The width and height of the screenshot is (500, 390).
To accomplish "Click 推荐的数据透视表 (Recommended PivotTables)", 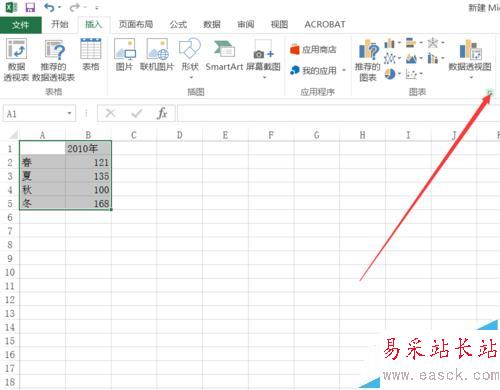I will click(x=53, y=60).
